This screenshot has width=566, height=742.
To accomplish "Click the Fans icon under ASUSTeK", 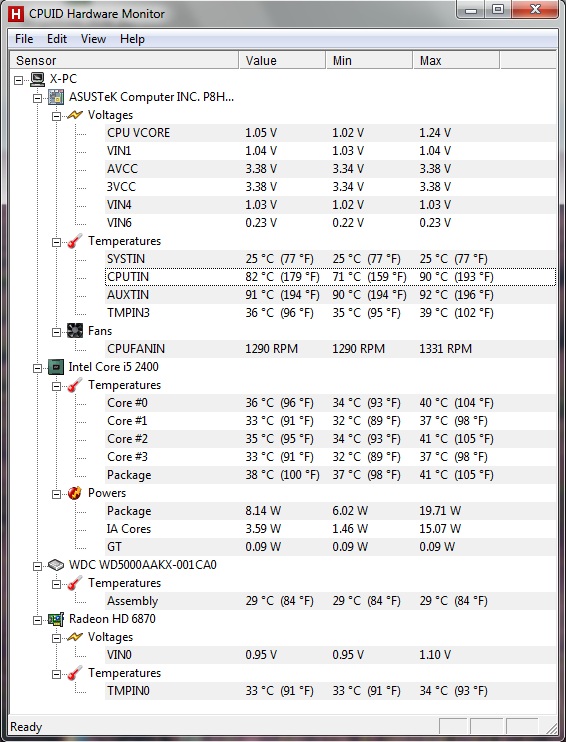I will pyautogui.click(x=75, y=331).
